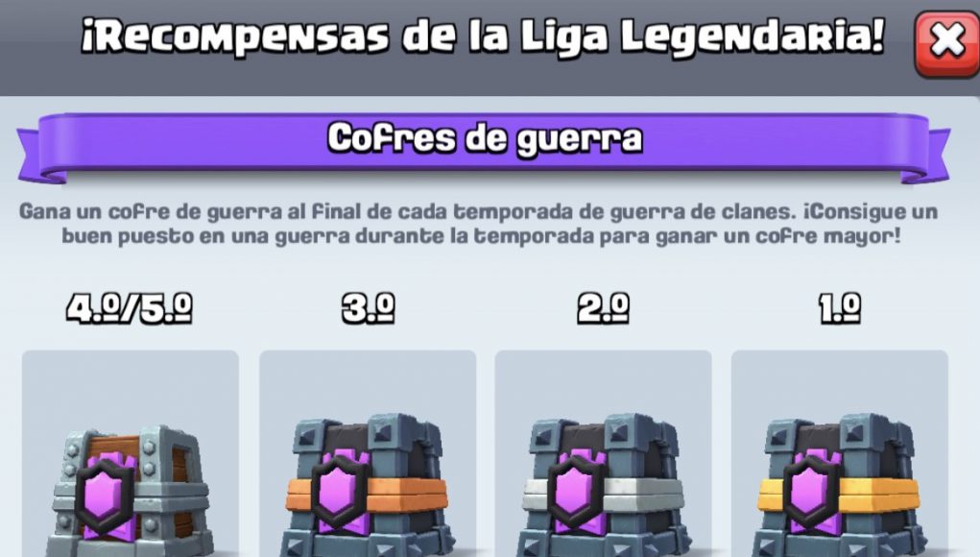Open the 3rd place reward card panel

point(368,453)
